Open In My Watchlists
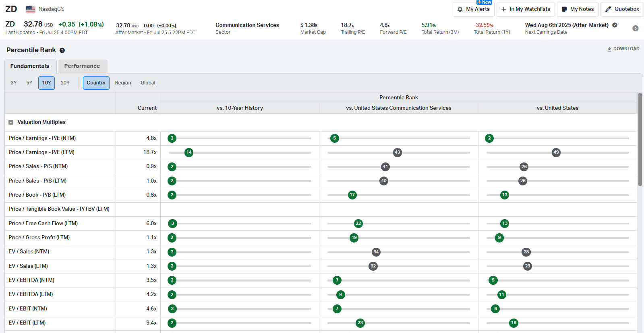 [526, 9]
